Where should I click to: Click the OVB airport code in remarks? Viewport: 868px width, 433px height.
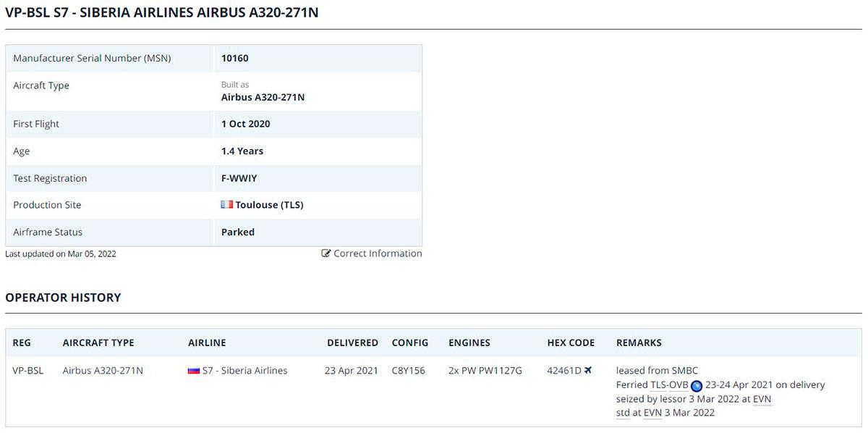pos(679,385)
